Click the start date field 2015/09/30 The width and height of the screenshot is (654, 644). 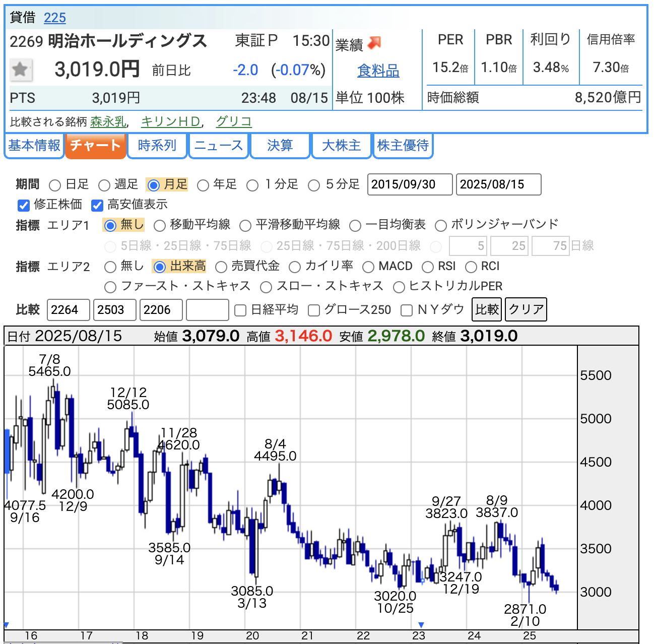pos(410,184)
